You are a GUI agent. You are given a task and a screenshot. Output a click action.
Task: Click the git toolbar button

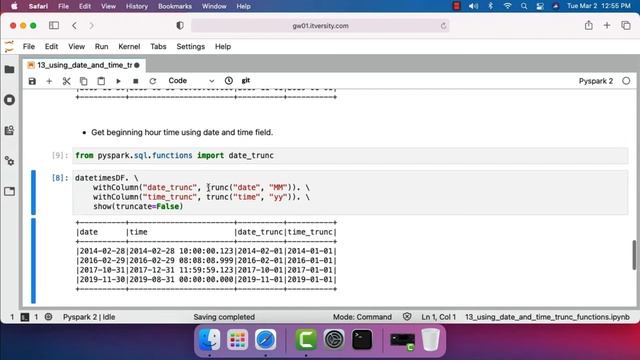(246, 81)
